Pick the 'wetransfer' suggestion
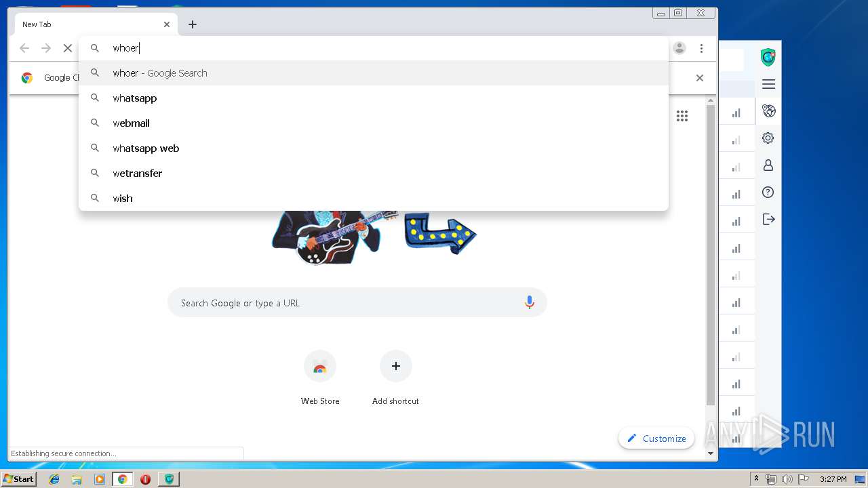The width and height of the screenshot is (868, 488). 374,174
